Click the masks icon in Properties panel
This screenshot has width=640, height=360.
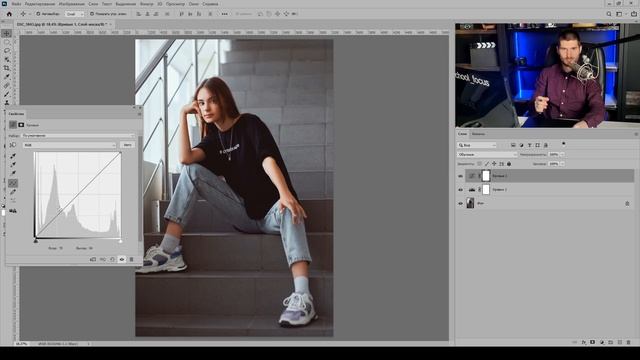(21, 125)
